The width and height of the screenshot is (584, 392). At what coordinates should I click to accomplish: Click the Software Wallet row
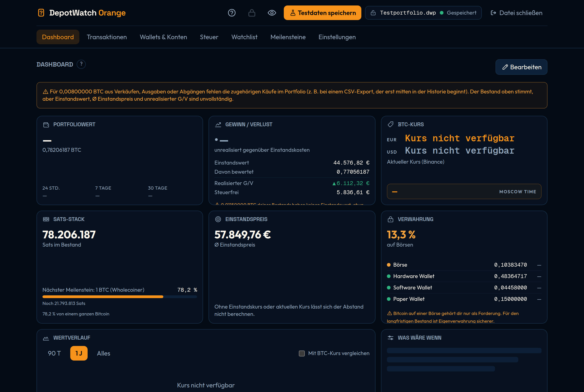[464, 287]
